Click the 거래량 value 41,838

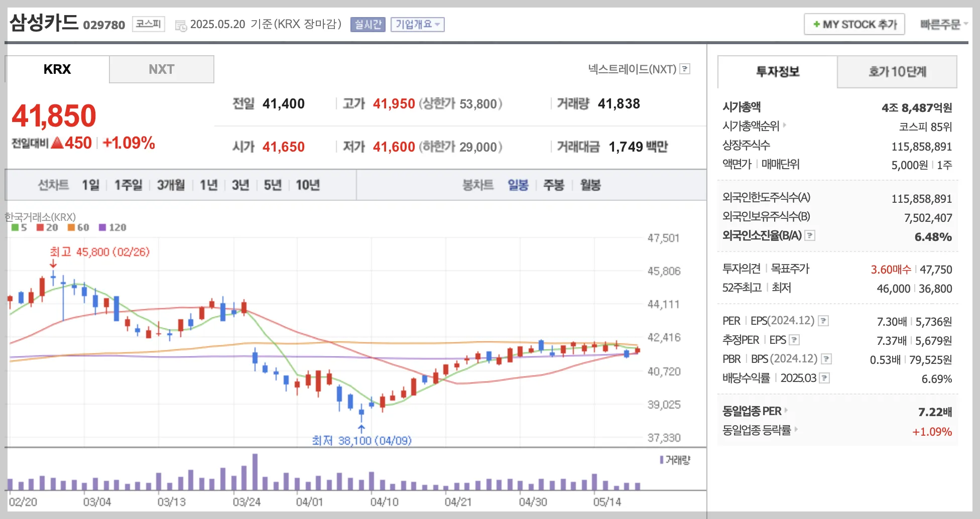click(x=619, y=104)
